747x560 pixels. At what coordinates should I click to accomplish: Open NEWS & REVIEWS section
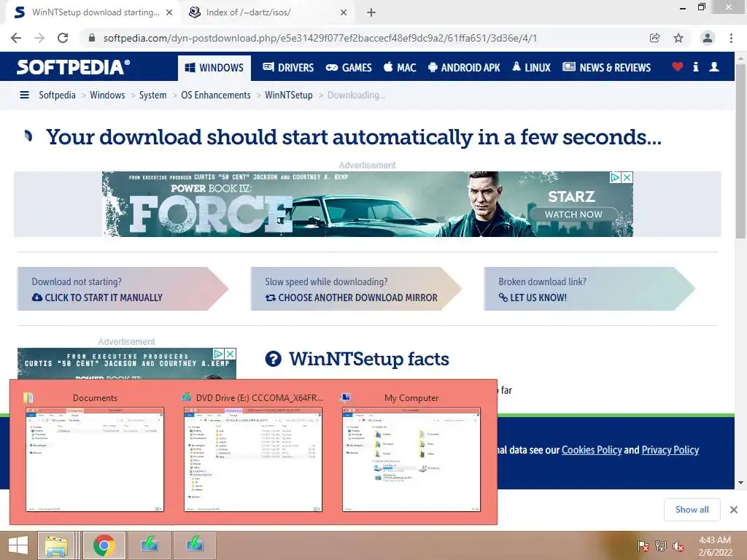click(x=606, y=68)
